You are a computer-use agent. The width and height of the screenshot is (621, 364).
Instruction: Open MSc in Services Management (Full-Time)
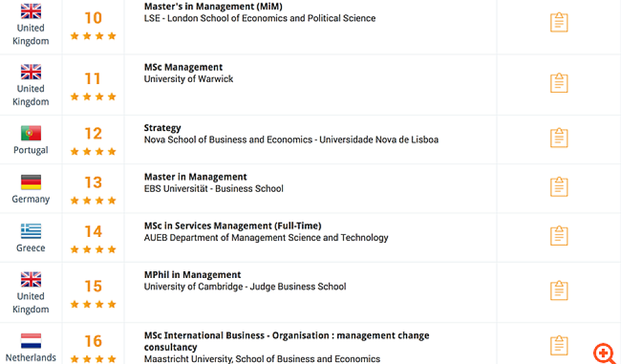[232, 226]
